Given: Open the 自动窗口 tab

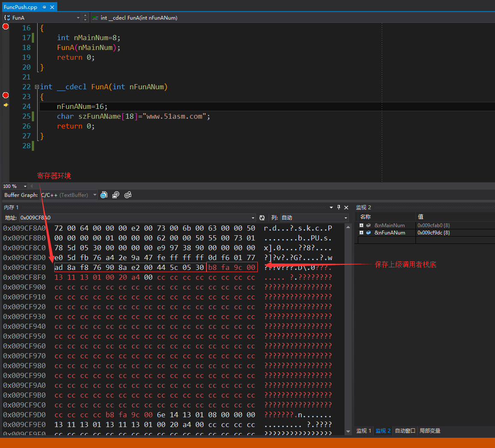Looking at the screenshot, I should pos(405,431).
